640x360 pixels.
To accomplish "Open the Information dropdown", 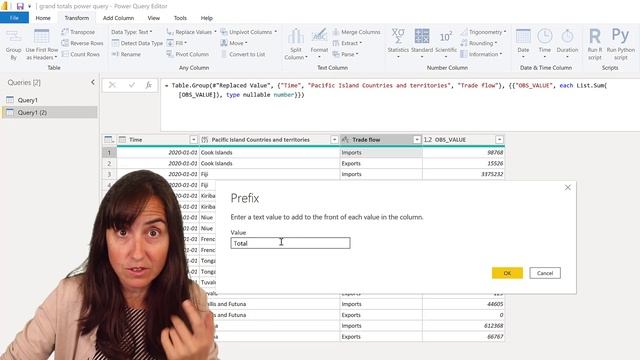I will click(481, 54).
